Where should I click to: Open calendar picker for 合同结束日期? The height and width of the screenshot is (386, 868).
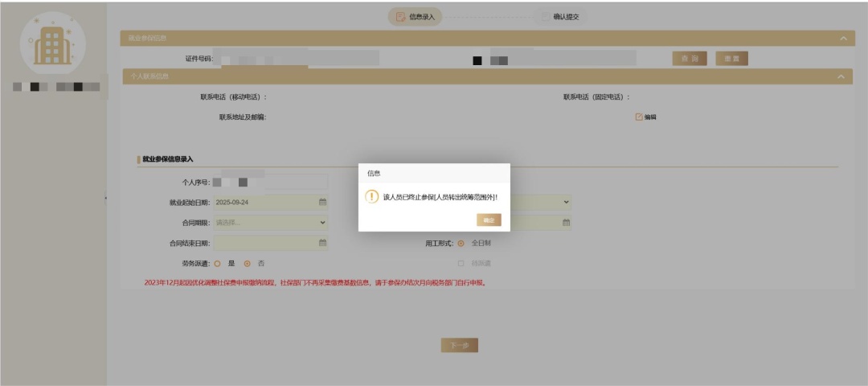click(322, 243)
